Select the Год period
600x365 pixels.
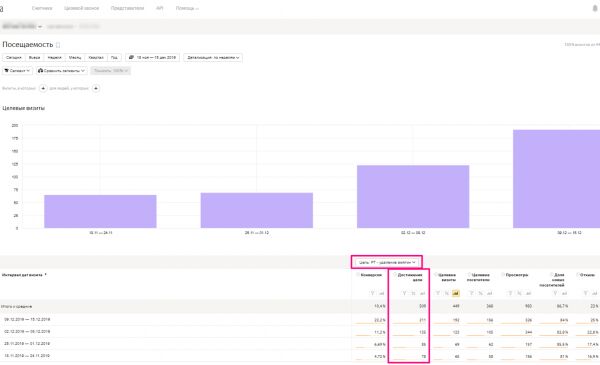(x=114, y=57)
